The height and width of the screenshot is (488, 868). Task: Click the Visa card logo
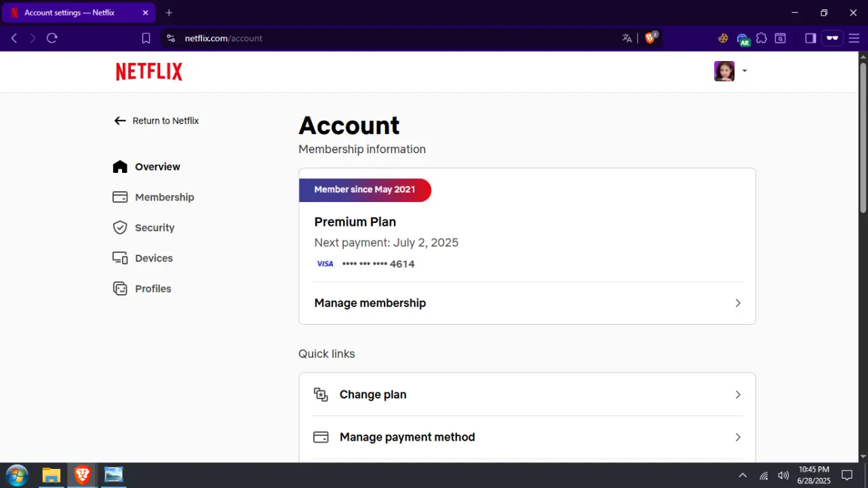[x=325, y=264]
